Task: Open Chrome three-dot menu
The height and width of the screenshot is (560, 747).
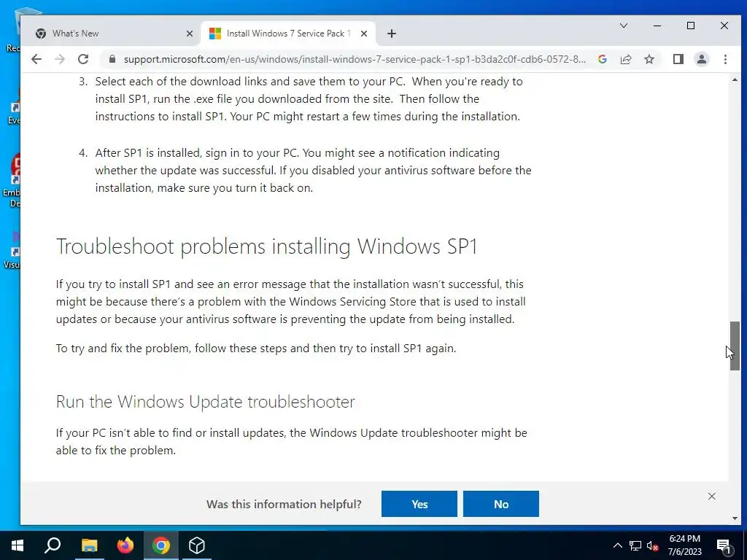Action: 725,59
